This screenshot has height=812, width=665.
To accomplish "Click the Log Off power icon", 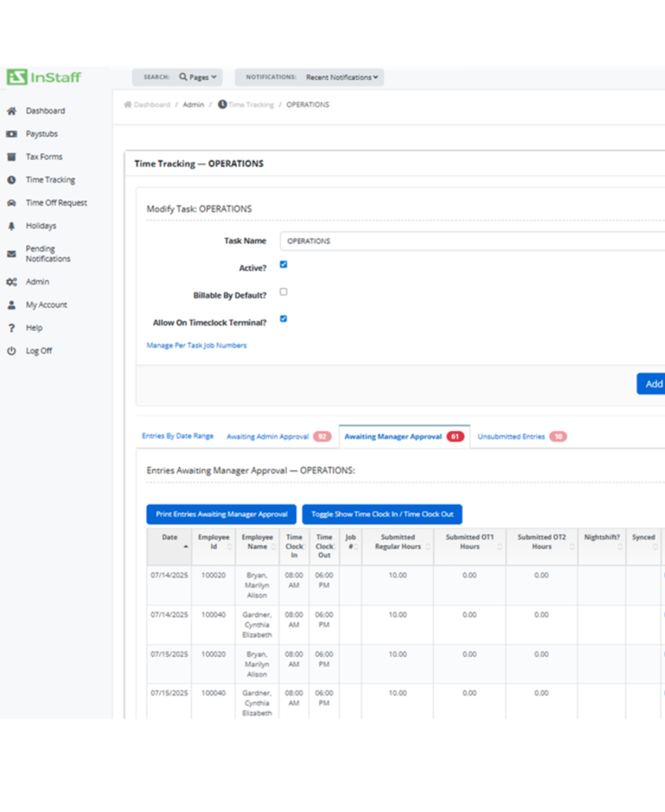I will [11, 351].
